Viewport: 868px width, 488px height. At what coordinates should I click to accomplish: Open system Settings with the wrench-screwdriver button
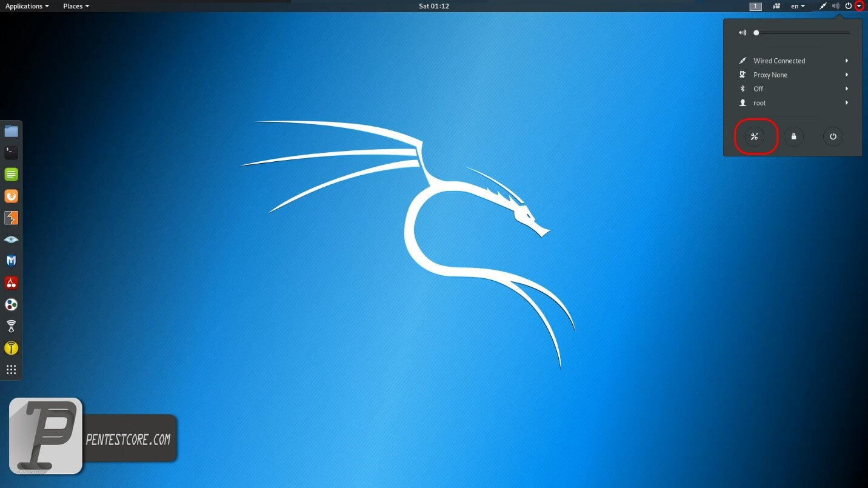(755, 136)
